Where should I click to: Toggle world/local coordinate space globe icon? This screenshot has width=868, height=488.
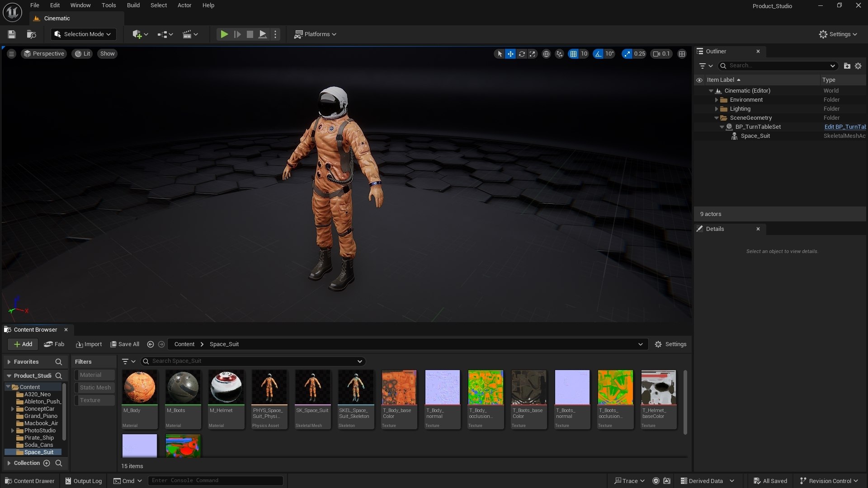click(x=546, y=54)
